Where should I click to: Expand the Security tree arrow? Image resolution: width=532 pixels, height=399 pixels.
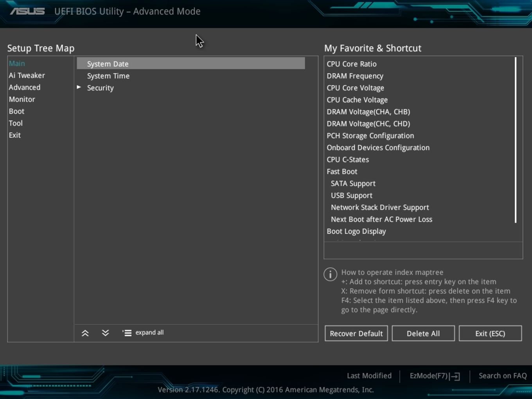coord(79,87)
